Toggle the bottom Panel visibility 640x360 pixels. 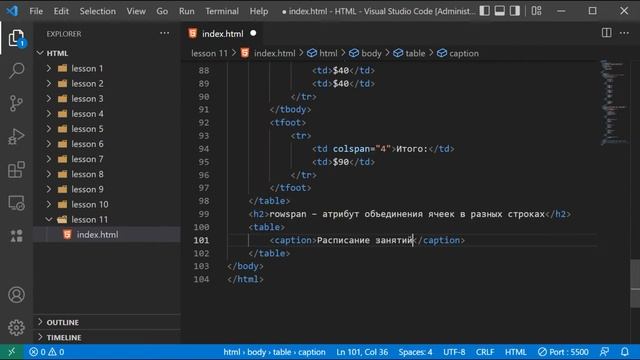(500, 11)
